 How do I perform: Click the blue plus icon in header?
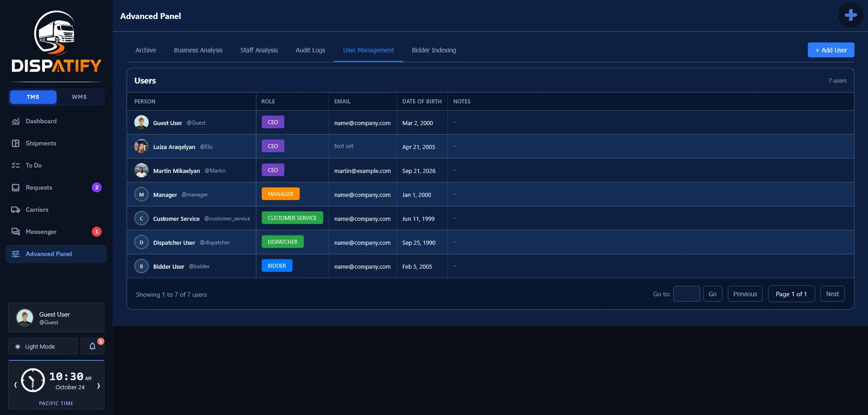[x=851, y=15]
